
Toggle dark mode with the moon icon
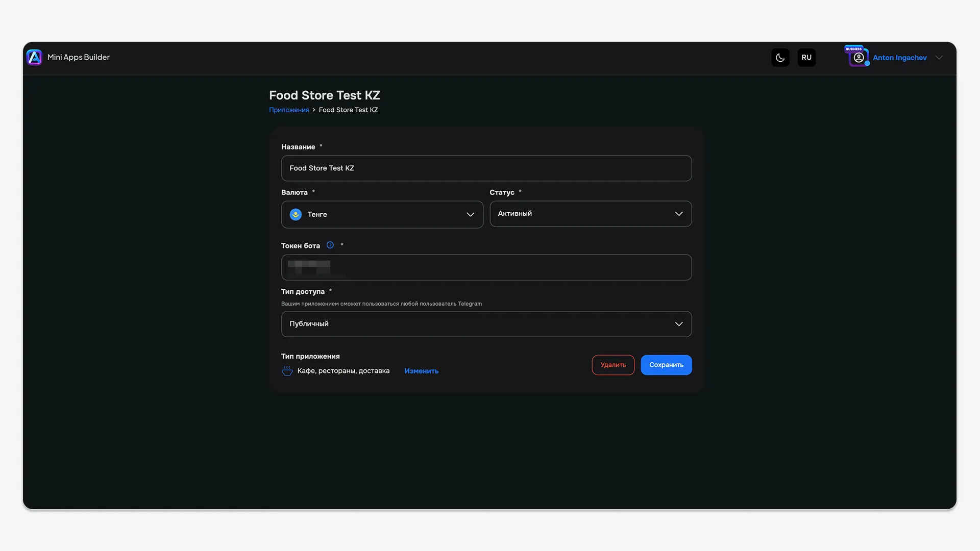[780, 58]
